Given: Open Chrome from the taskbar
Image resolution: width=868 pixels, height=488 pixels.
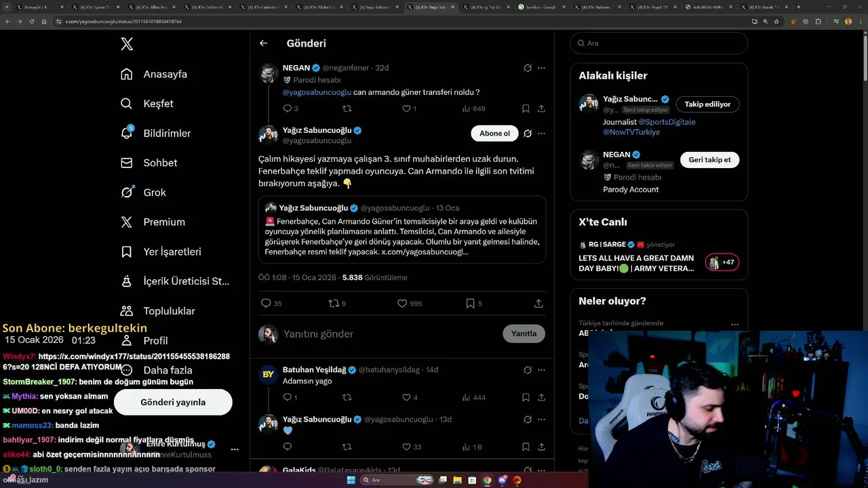Looking at the screenshot, I should point(487,480).
